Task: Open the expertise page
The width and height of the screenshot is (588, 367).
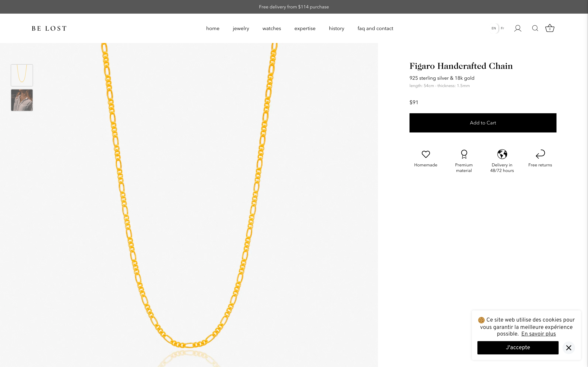Action: point(305,28)
